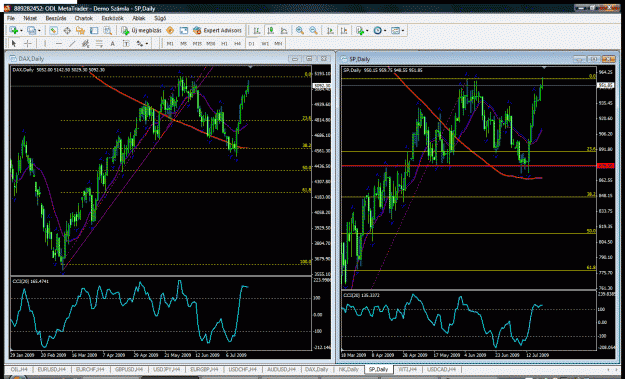Select the Fibonacci retracement tool
This screenshot has width=625, height=379.
coord(99,43)
